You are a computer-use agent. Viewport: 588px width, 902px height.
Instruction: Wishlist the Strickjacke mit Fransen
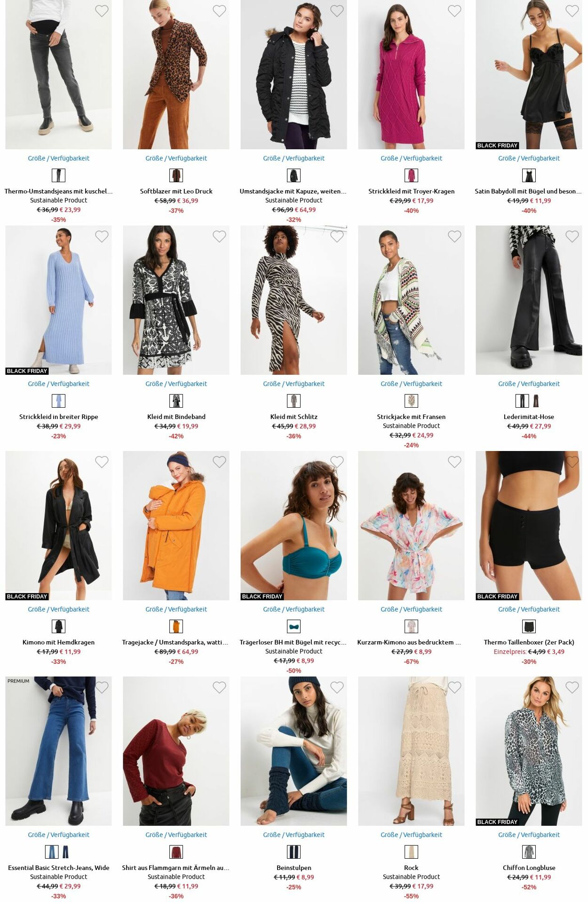(454, 236)
